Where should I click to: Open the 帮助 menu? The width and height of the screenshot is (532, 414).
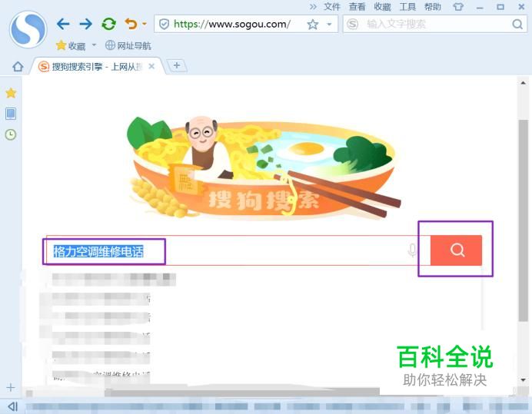click(433, 7)
